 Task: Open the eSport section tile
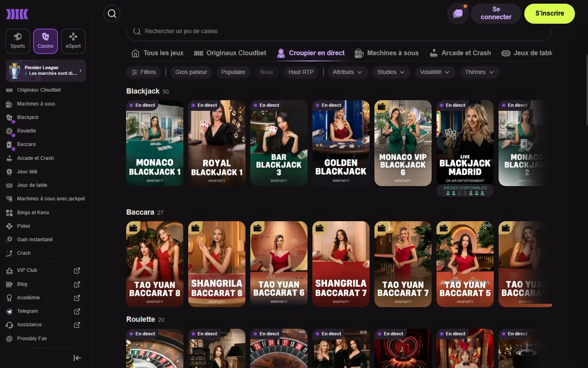click(x=73, y=41)
